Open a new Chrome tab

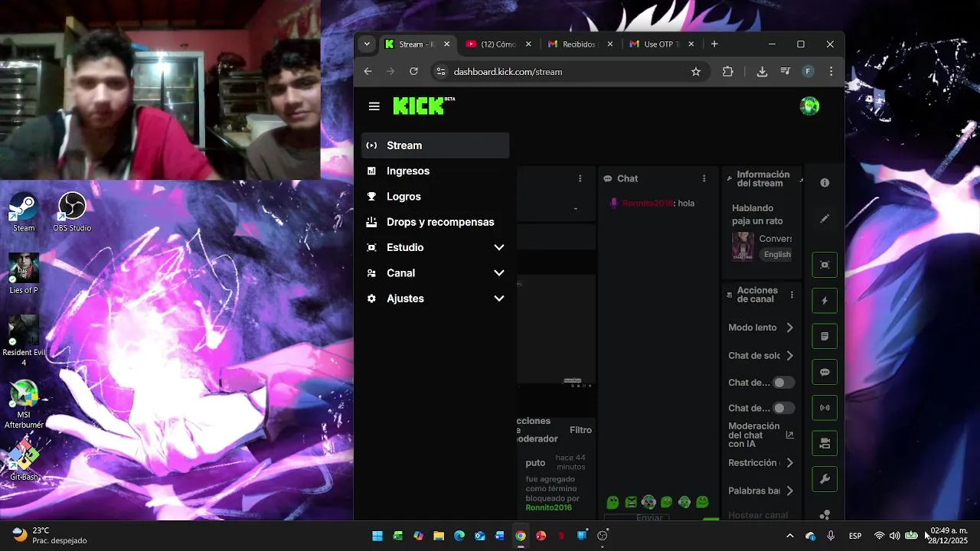point(714,44)
